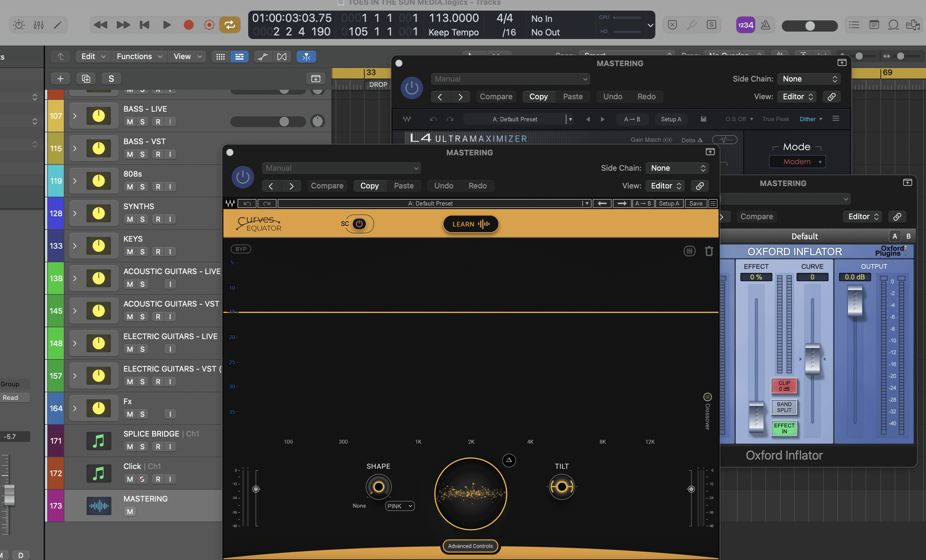926x560 pixels.
Task: Open the PINK noise shape dropdown
Action: coord(399,506)
